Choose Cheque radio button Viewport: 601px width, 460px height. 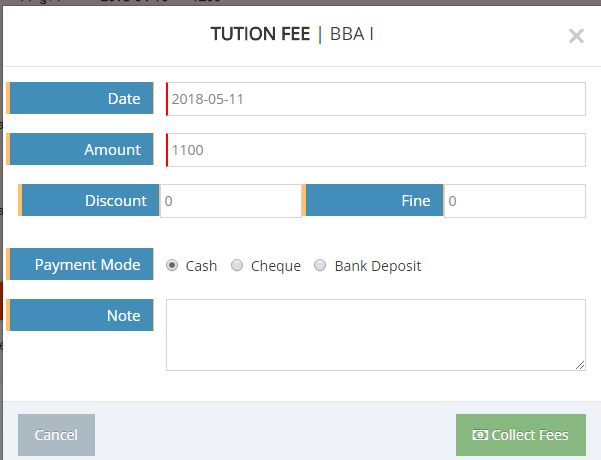[237, 266]
